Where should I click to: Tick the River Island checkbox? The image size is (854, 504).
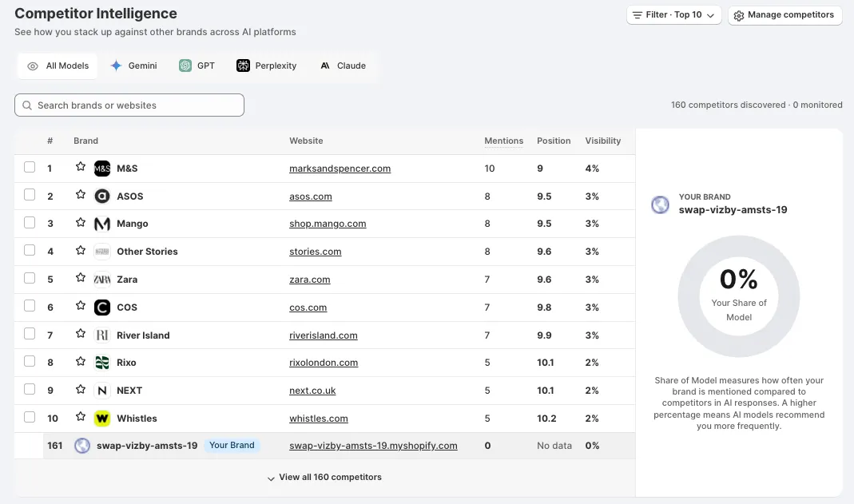[30, 334]
